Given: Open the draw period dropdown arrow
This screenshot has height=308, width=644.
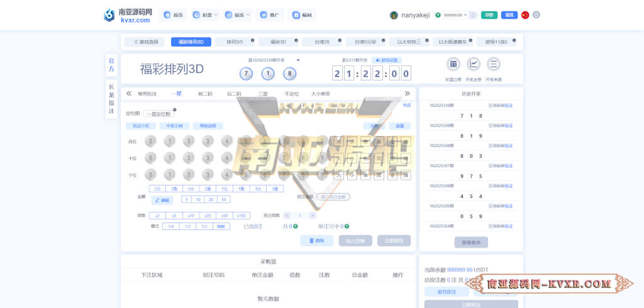Looking at the screenshot, I should click(298, 60).
